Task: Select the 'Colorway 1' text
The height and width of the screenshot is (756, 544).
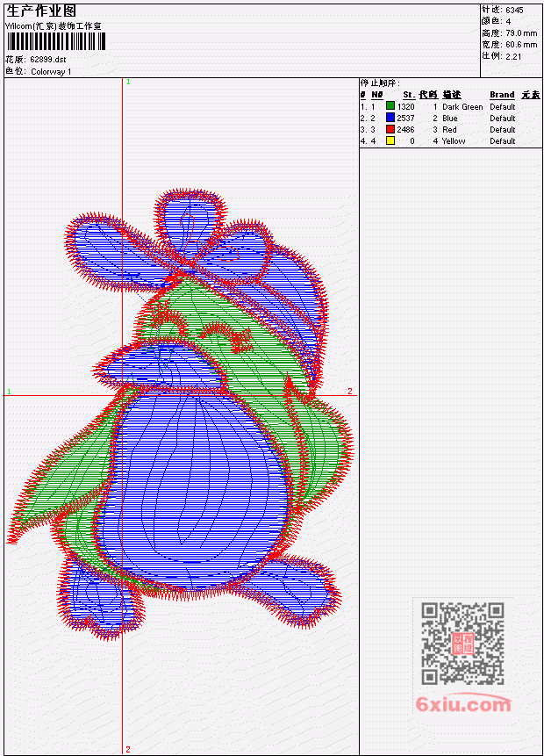Action: 51,71
